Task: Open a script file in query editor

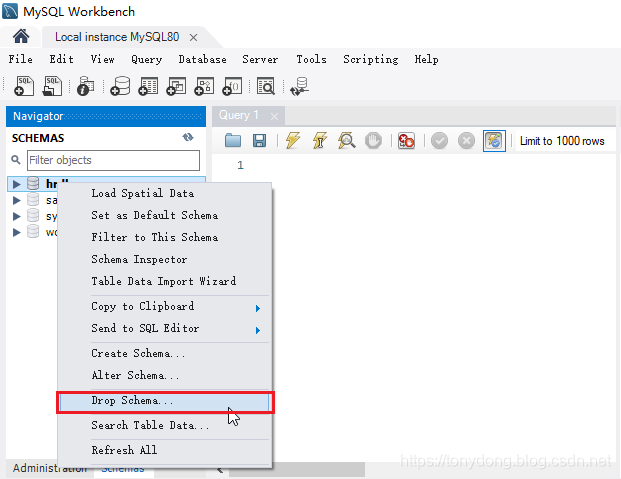Action: coord(232,141)
